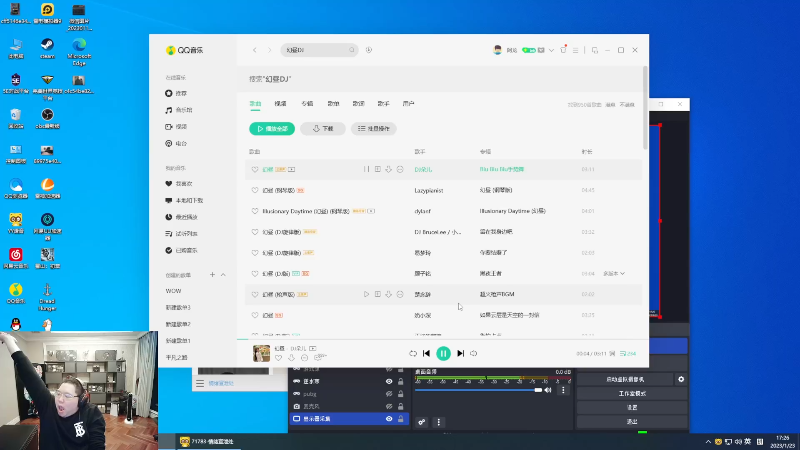Go forward with the right arrow in QQ Music
Image resolution: width=800 pixels, height=450 pixels.
coord(269,50)
